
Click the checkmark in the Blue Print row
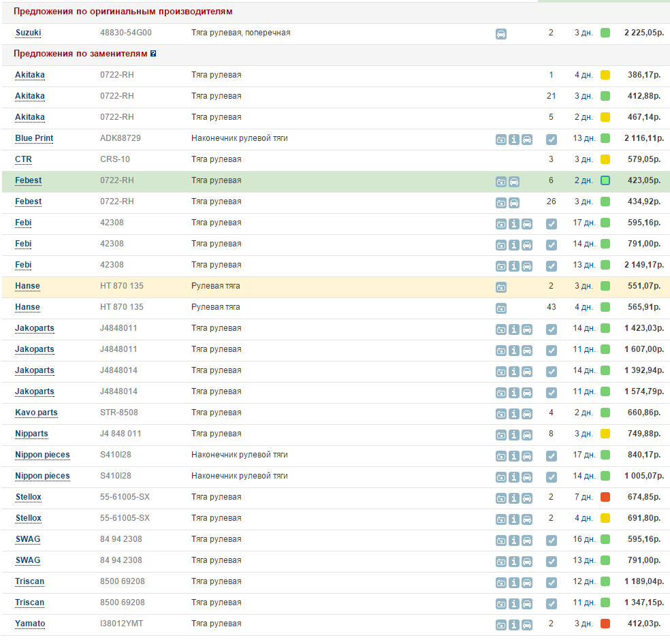pyautogui.click(x=552, y=139)
